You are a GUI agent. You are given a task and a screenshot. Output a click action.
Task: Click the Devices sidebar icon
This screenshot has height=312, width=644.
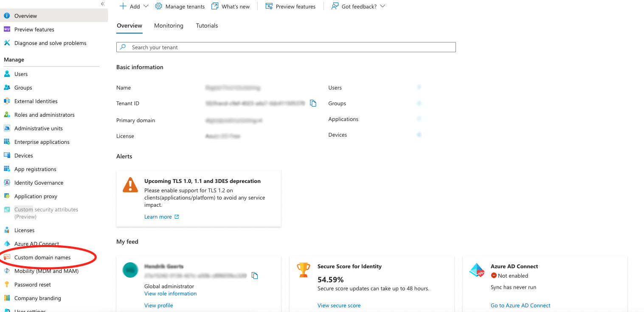click(7, 155)
